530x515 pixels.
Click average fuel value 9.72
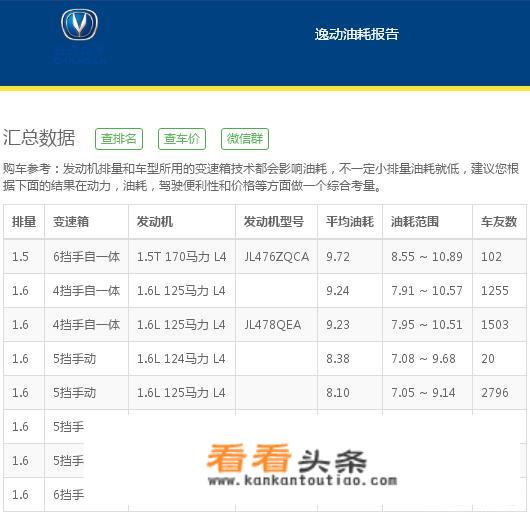click(338, 257)
